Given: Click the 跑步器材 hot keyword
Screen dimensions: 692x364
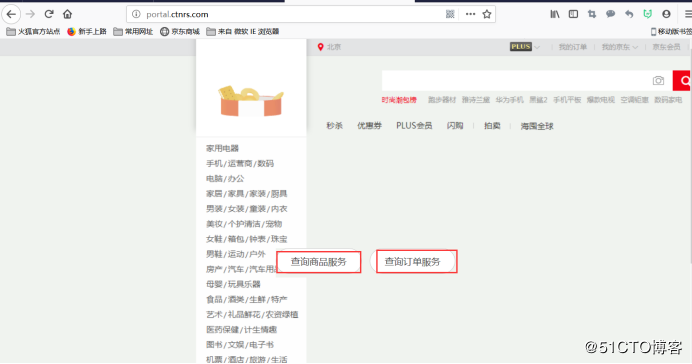Looking at the screenshot, I should tap(442, 100).
